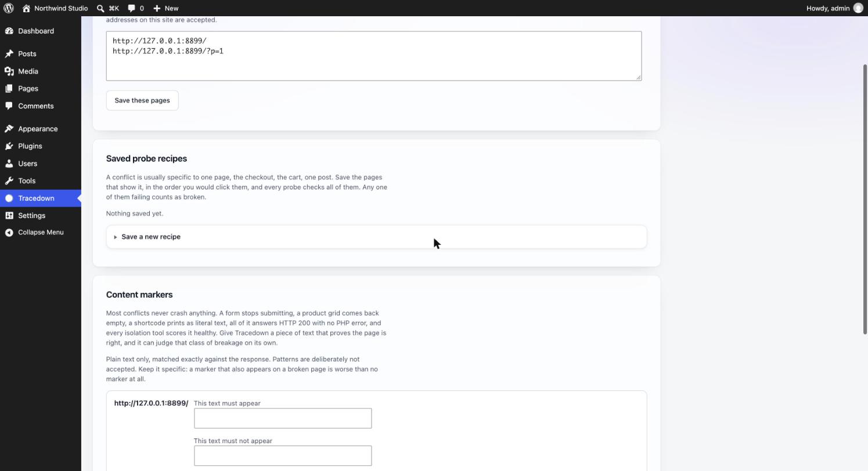The image size is (868, 471).
Task: Click the plus icon beside New
Action: click(x=157, y=8)
